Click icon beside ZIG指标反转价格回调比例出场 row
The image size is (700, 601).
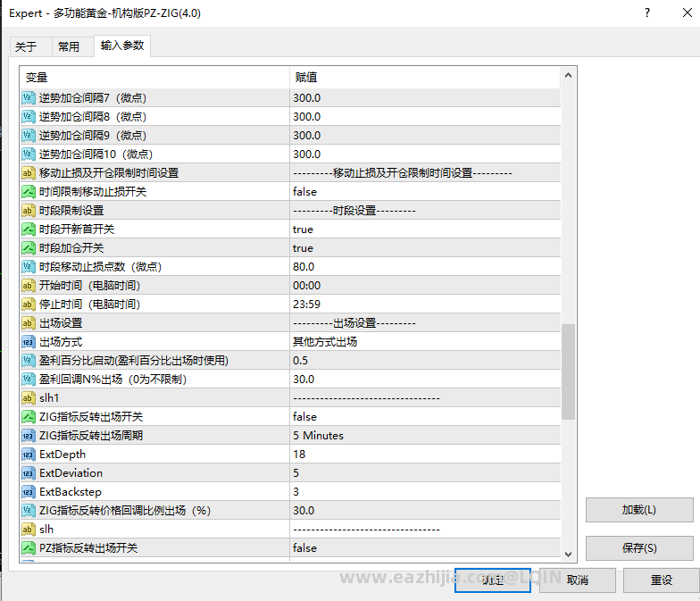29,511
